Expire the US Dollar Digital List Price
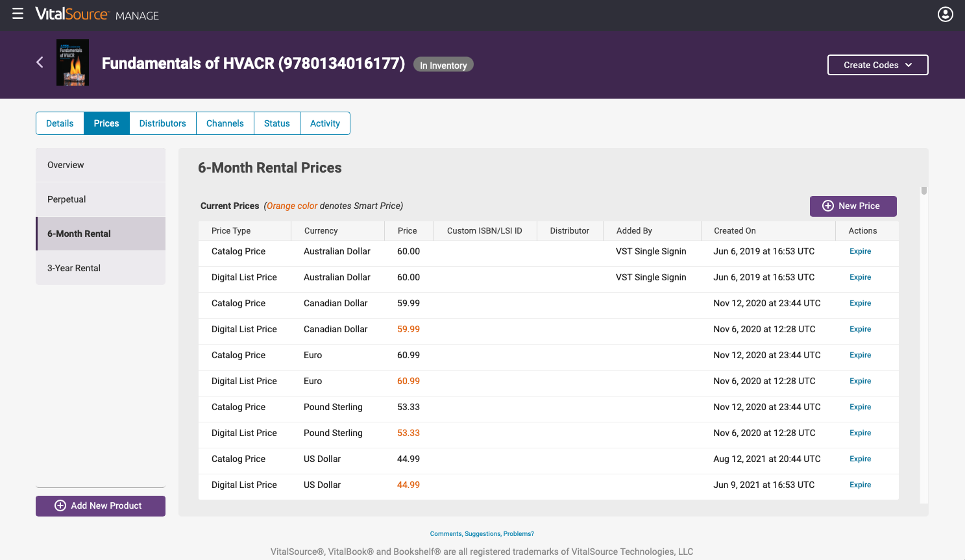965x560 pixels. coord(860,485)
